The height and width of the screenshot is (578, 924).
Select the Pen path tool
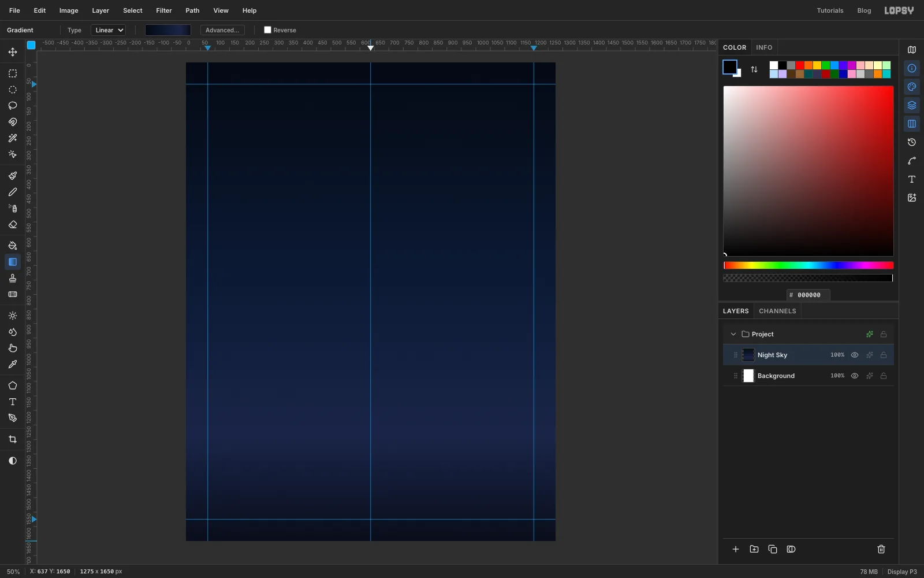coord(13,418)
